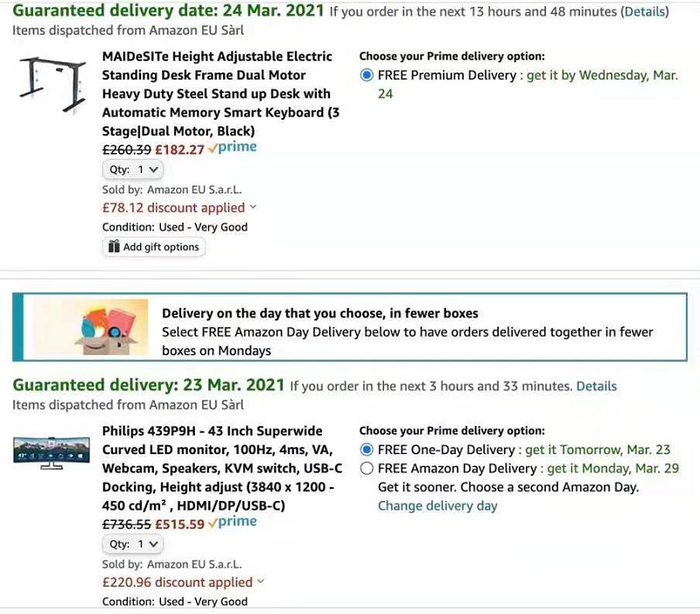
Task: Click the Philips curved monitor product image
Action: click(x=52, y=453)
